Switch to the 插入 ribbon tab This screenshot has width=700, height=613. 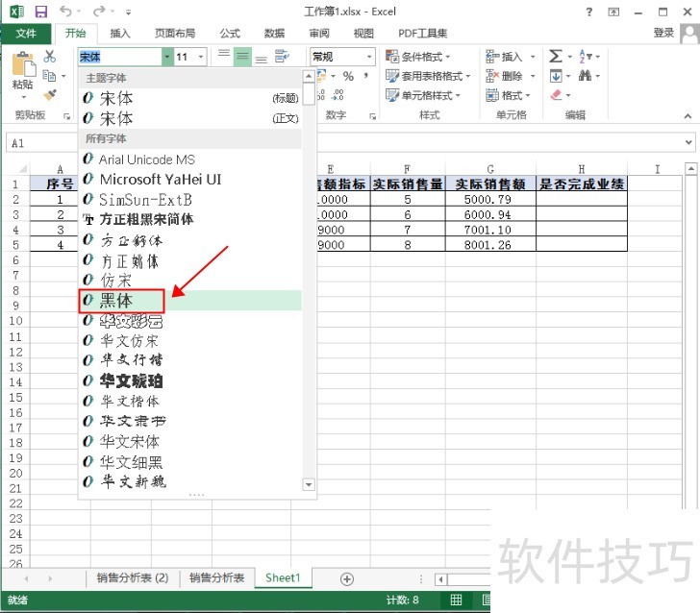[119, 34]
